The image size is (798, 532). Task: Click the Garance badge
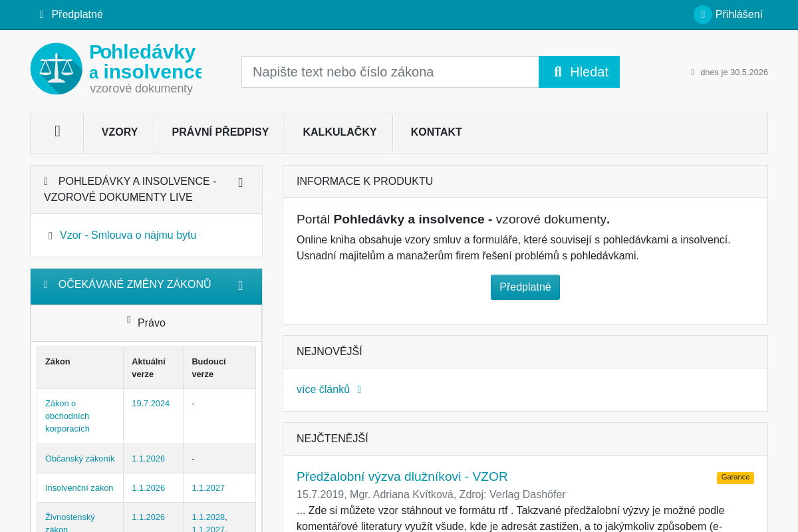coord(735,477)
